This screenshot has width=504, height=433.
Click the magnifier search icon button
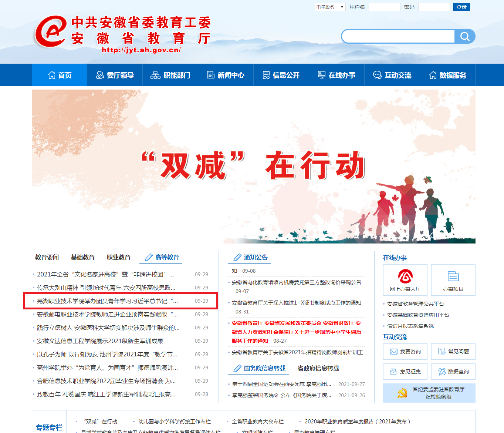465,36
